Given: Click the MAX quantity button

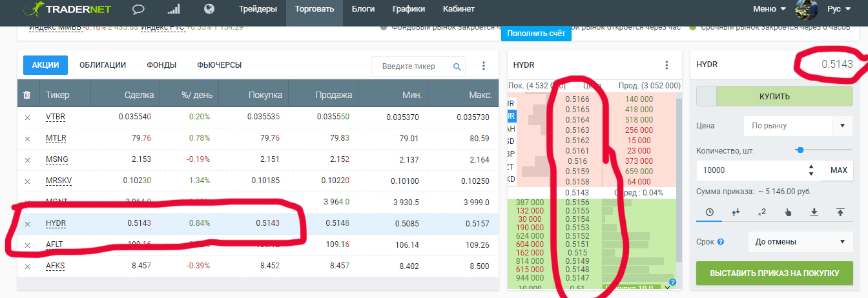Looking at the screenshot, I should pos(838,170).
